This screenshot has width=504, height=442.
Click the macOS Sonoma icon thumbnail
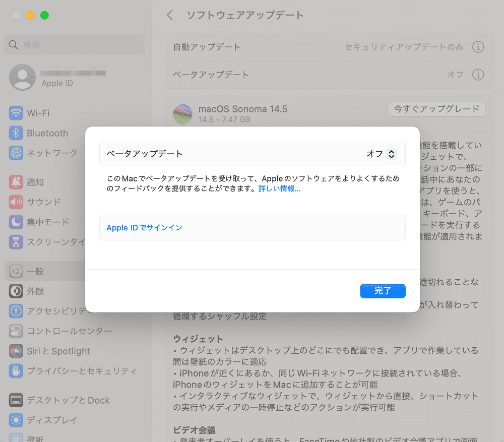[x=182, y=114]
